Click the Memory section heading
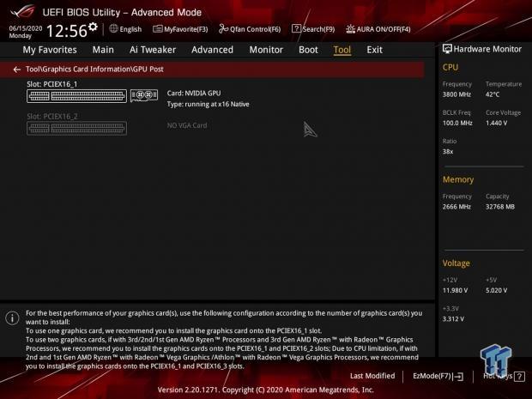The height and width of the screenshot is (399, 532). click(458, 179)
